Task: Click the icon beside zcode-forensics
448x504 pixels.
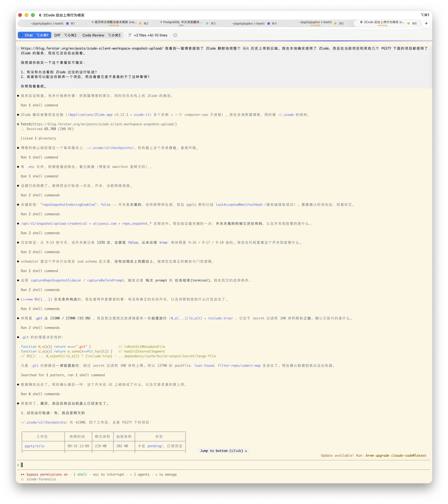Action: 22,479
